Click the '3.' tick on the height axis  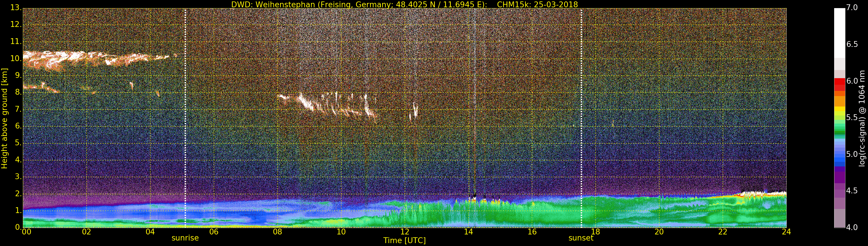(18, 177)
